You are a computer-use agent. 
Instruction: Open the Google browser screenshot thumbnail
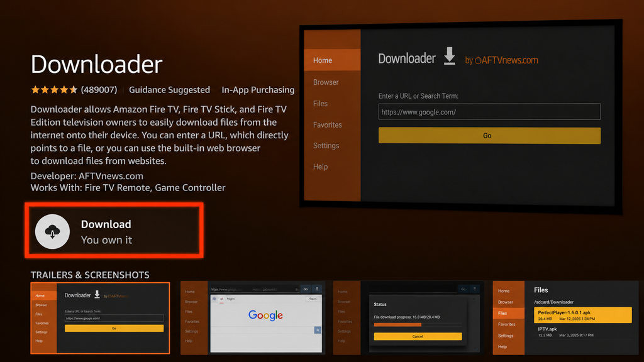pyautogui.click(x=253, y=317)
